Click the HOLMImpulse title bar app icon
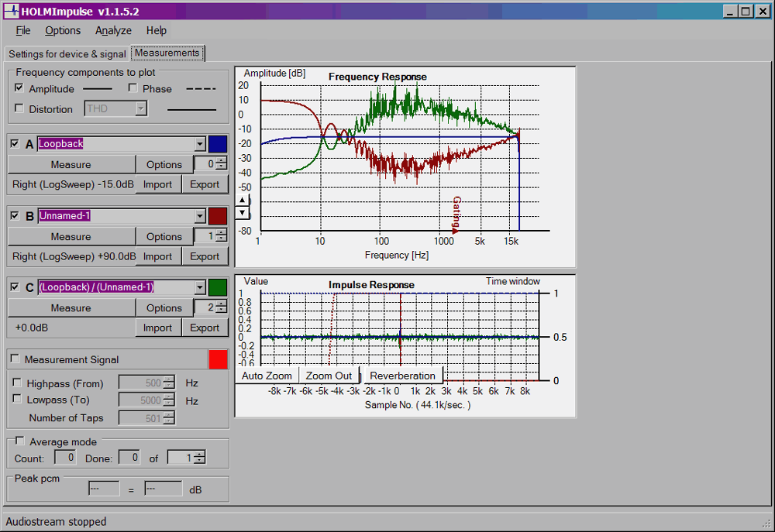 point(12,11)
